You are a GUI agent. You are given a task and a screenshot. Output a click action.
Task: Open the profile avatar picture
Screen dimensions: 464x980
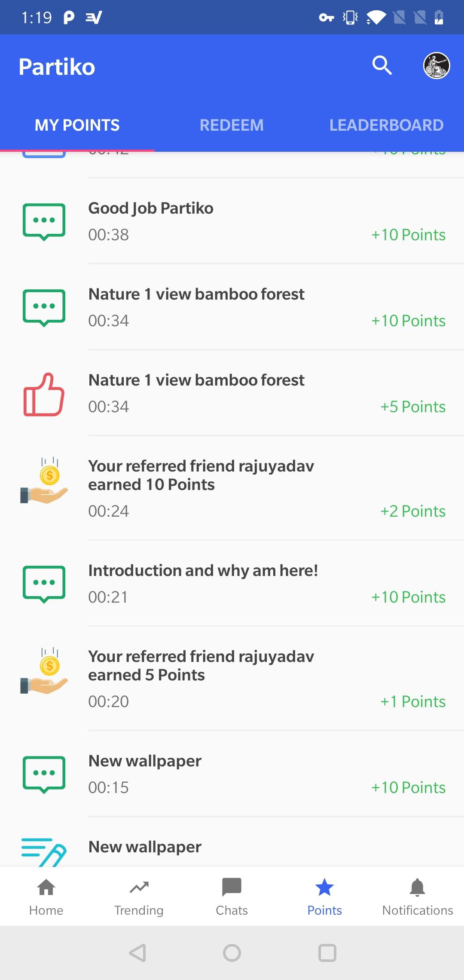click(x=437, y=66)
